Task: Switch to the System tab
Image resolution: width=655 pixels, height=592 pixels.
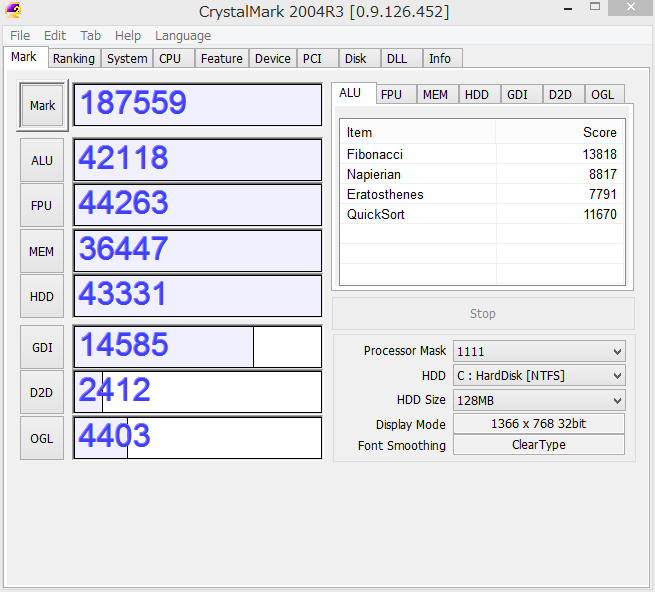Action: [x=127, y=58]
